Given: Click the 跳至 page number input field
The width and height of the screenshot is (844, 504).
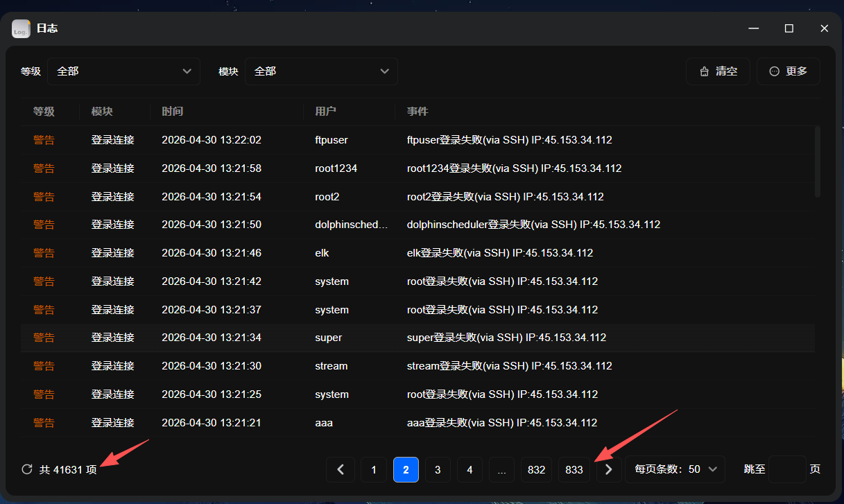Looking at the screenshot, I should pos(787,469).
